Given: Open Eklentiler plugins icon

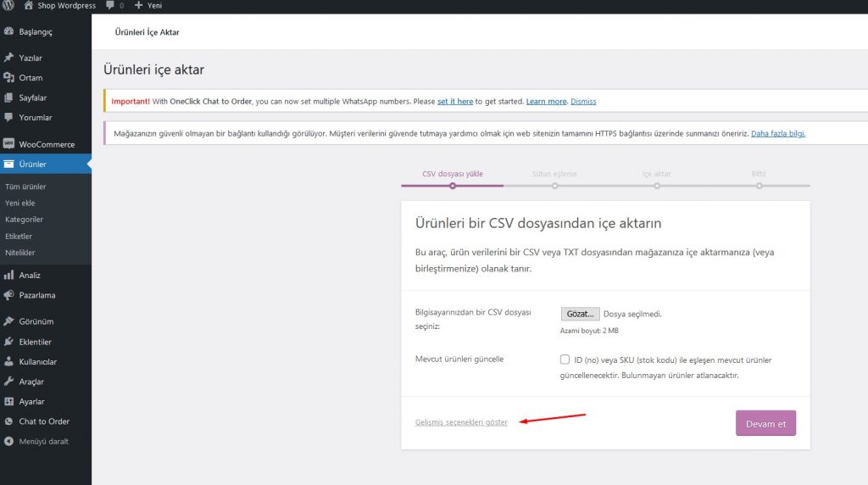Looking at the screenshot, I should [8, 342].
